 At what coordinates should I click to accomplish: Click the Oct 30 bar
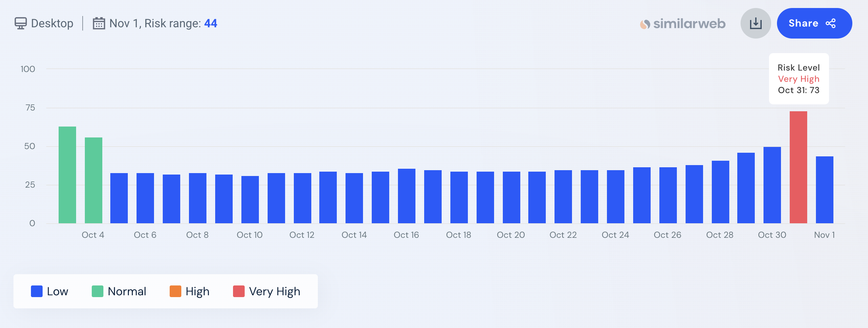pyautogui.click(x=772, y=185)
